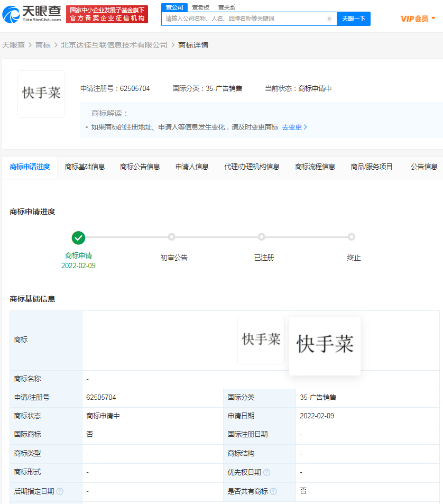The height and width of the screenshot is (504, 443).
Task: Open the 商标公告信息 tab
Action: [140, 166]
